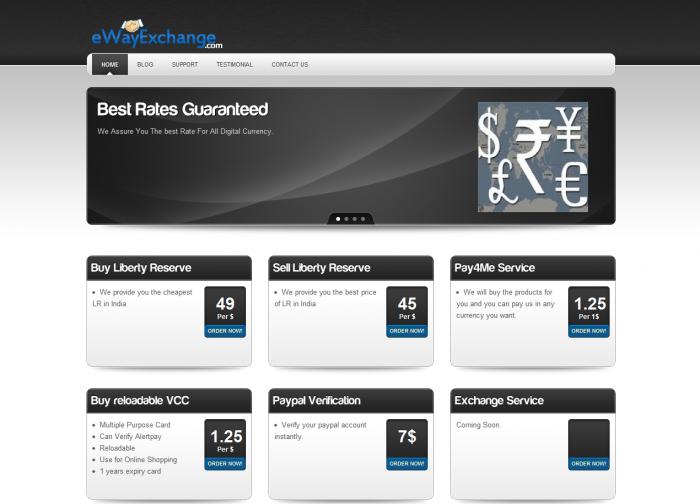Click the 7$ price box
This screenshot has width=700, height=504.
407,439
